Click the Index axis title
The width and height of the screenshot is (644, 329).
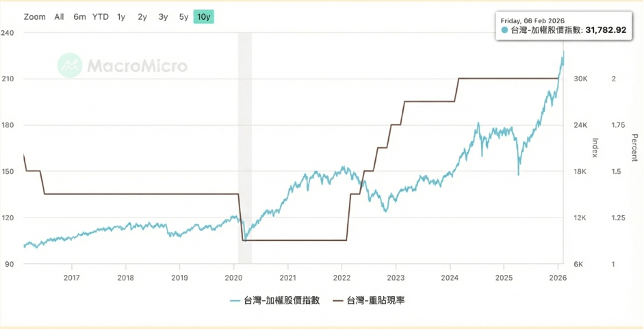(594, 148)
